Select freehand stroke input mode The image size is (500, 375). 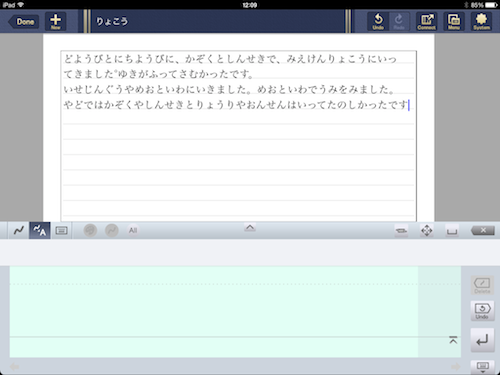coord(19,230)
